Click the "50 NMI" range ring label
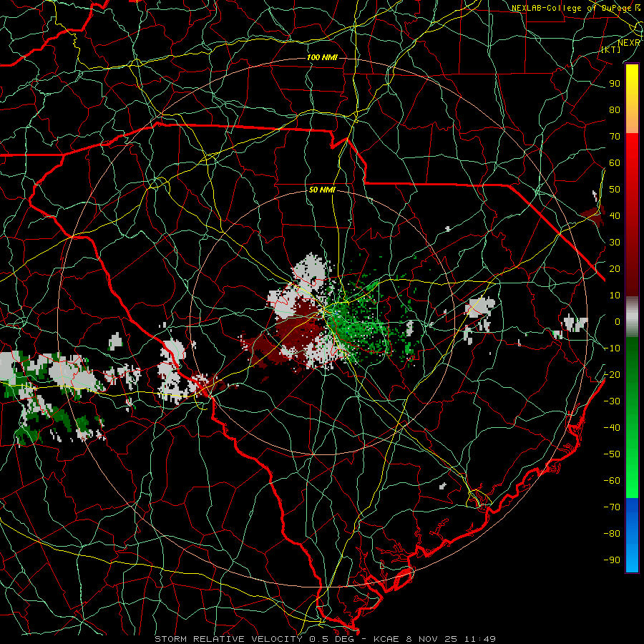644x644 pixels. 322,190
